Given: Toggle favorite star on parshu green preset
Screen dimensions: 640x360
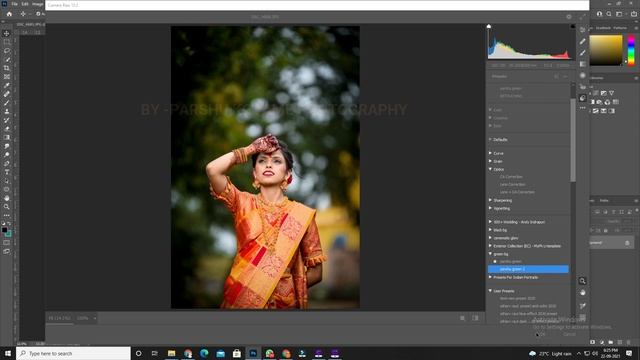Looking at the screenshot, I should 495,262.
